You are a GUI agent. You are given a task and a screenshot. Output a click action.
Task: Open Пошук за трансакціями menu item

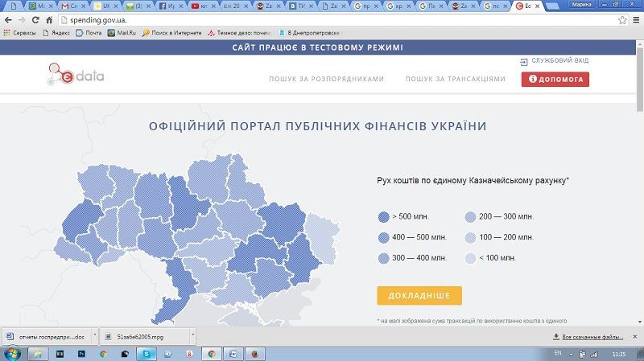pos(455,80)
